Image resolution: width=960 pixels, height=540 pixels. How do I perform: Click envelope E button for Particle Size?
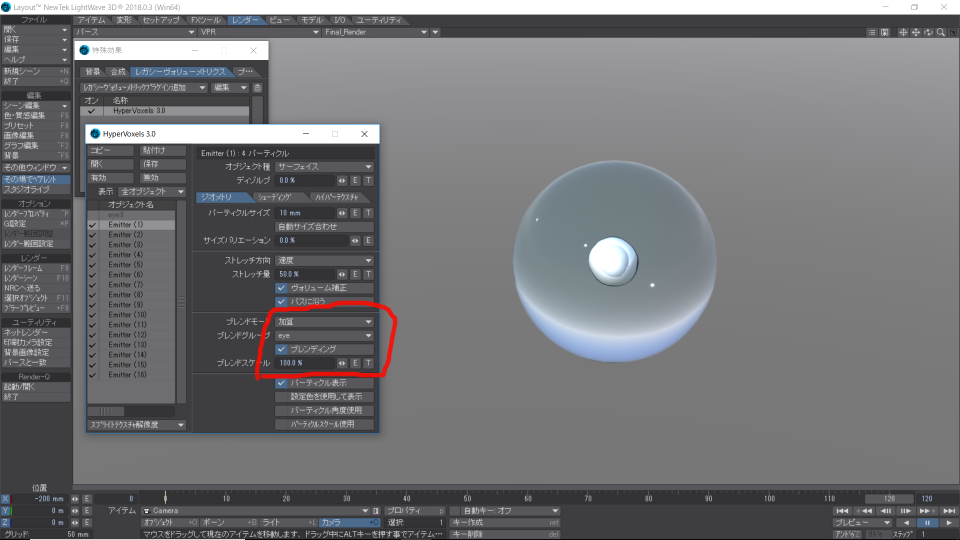click(x=355, y=213)
